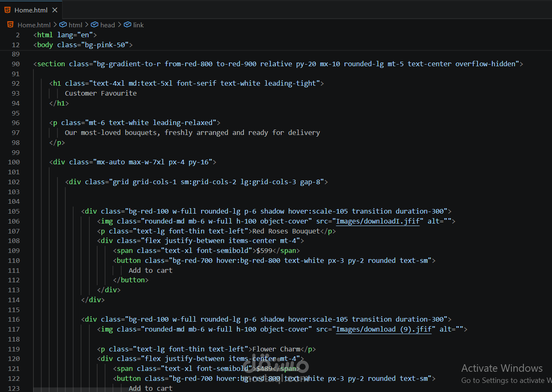Close the Home.html editor tab

point(55,10)
